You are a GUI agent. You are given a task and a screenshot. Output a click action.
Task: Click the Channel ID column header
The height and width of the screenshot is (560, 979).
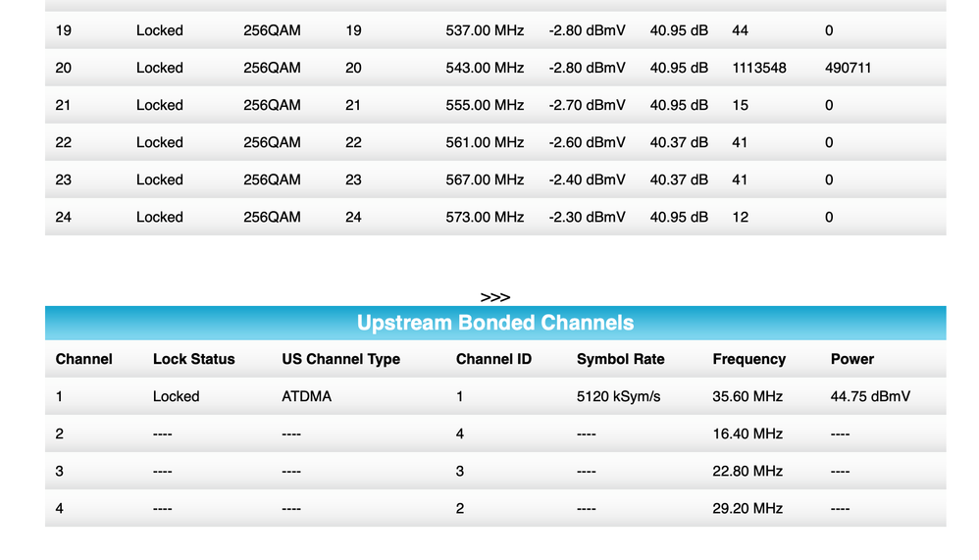pyautogui.click(x=493, y=359)
